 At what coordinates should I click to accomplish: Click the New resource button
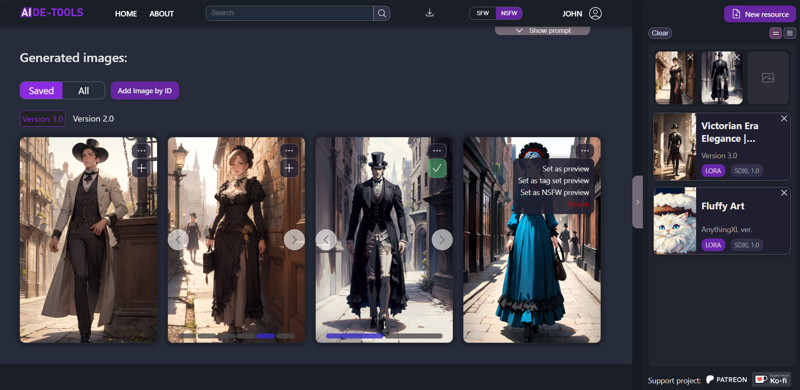point(760,14)
